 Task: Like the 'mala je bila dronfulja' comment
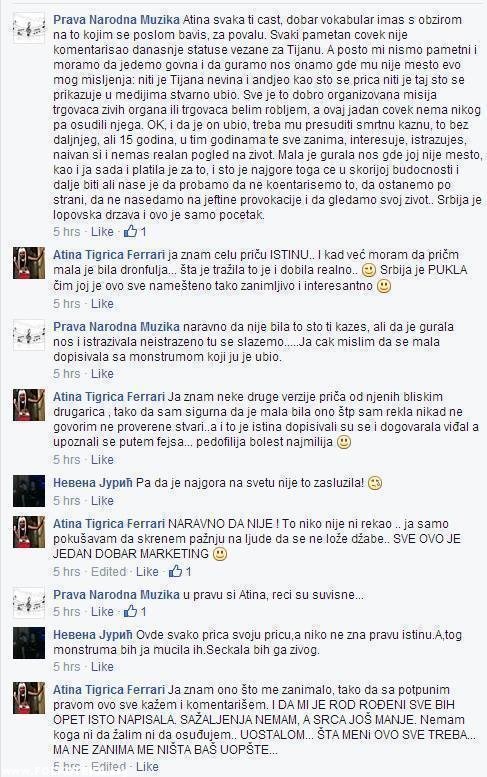[x=102, y=303]
